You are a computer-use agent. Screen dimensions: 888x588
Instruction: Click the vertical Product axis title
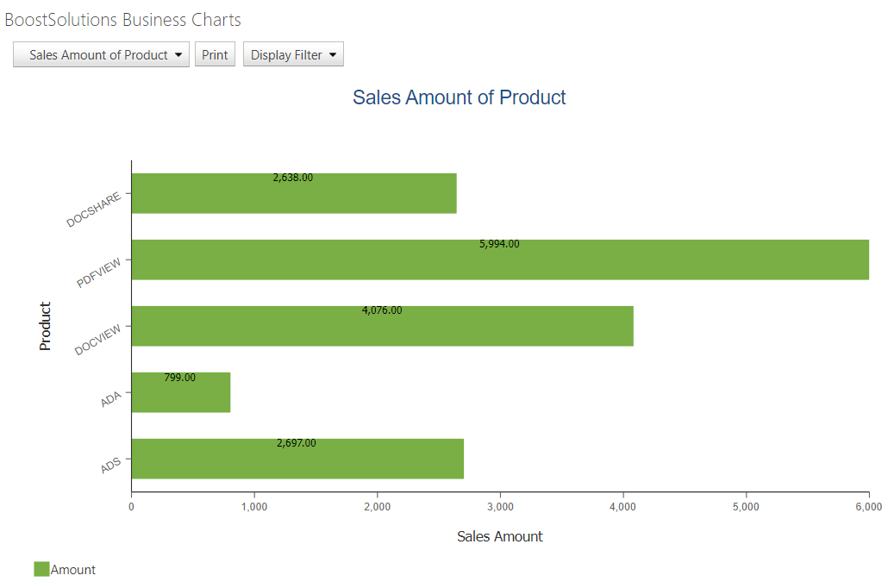pyautogui.click(x=46, y=326)
